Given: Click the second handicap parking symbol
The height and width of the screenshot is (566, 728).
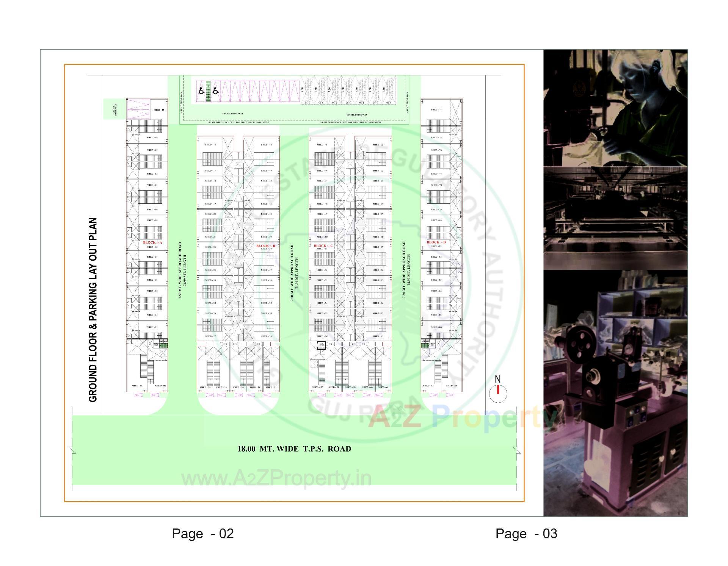Looking at the screenshot, I should tap(215, 91).
